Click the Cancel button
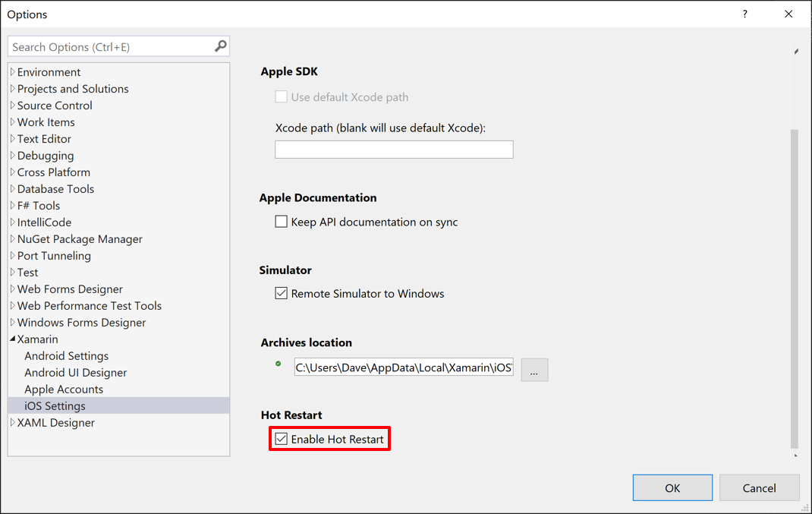Screen dimensions: 812x514 point(759,487)
